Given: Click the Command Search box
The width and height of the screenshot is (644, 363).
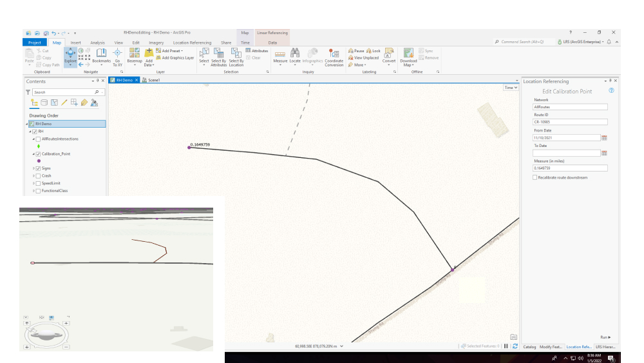Looking at the screenshot, I should [523, 42].
